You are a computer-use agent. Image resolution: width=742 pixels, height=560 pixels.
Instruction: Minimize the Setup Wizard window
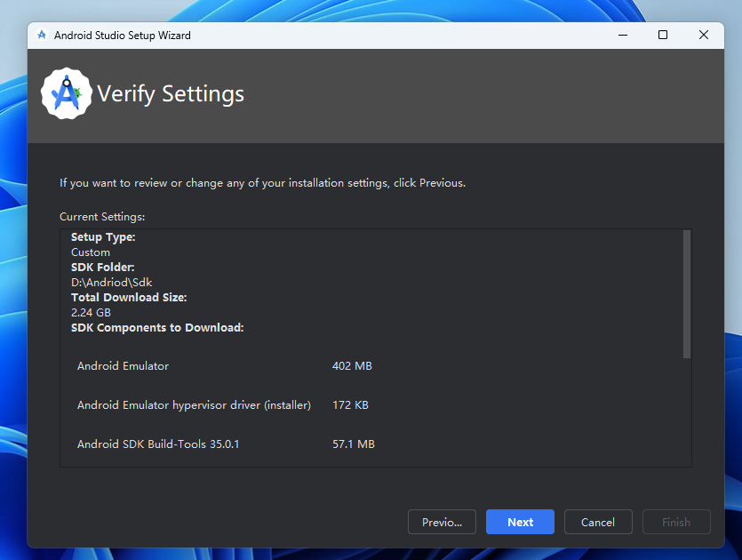coord(623,35)
